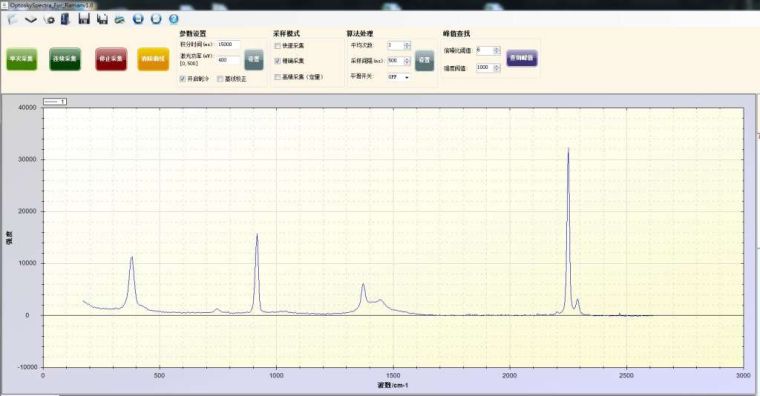This screenshot has height=396, width=760.
Task: Click the red 停止采集 stop acquisition button
Action: click(x=111, y=59)
